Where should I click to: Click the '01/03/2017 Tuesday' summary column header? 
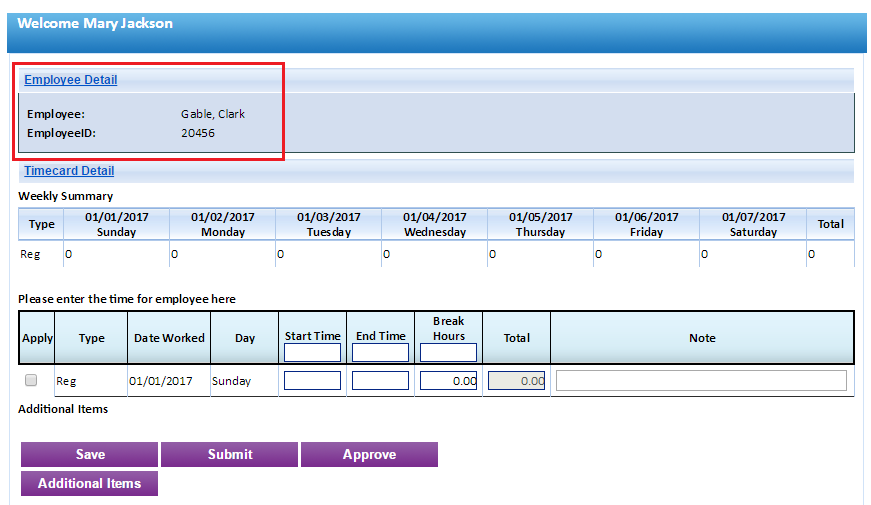click(x=329, y=224)
